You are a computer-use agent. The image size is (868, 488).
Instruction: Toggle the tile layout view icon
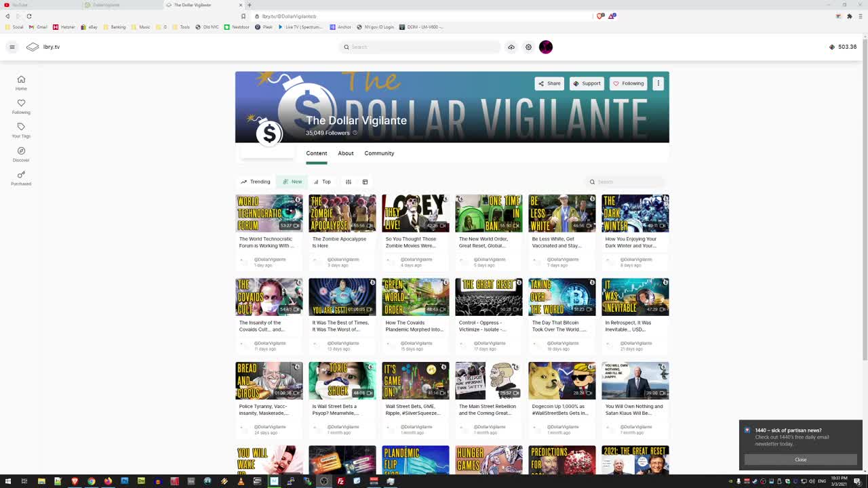point(365,182)
